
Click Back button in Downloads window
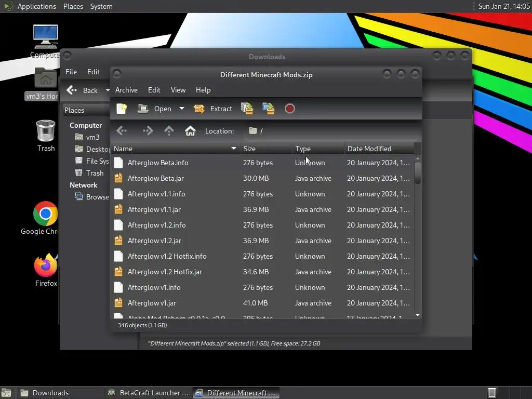(x=83, y=90)
